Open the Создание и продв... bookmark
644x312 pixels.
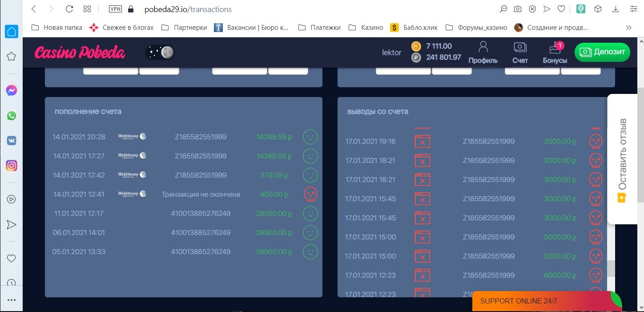551,28
